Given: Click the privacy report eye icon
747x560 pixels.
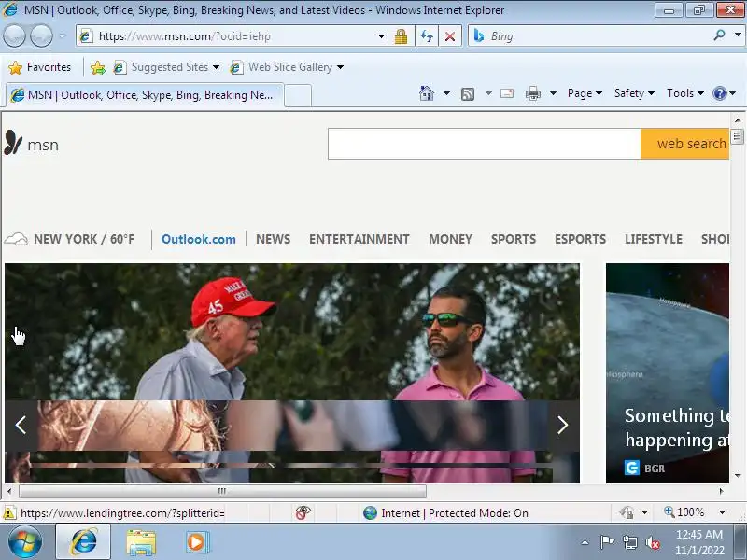Looking at the screenshot, I should [x=303, y=512].
